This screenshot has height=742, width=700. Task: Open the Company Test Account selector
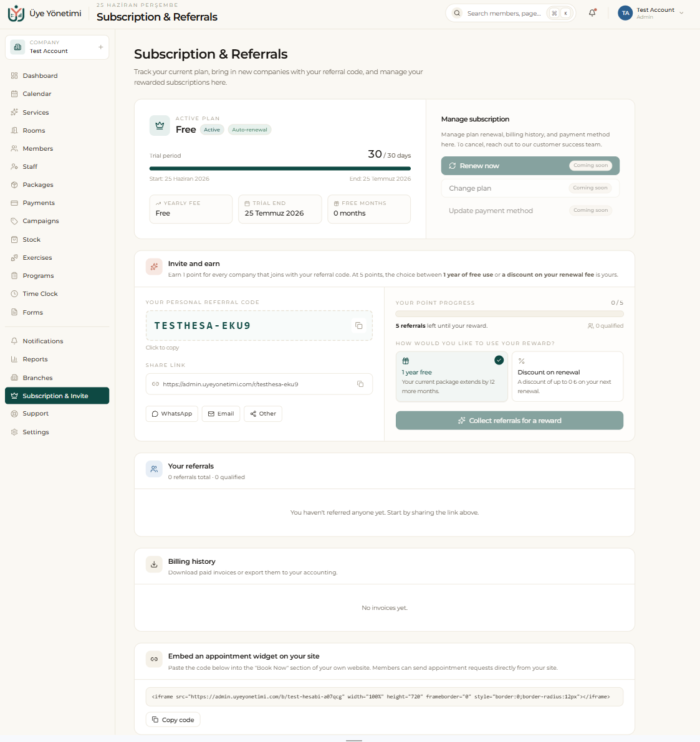tap(57, 47)
